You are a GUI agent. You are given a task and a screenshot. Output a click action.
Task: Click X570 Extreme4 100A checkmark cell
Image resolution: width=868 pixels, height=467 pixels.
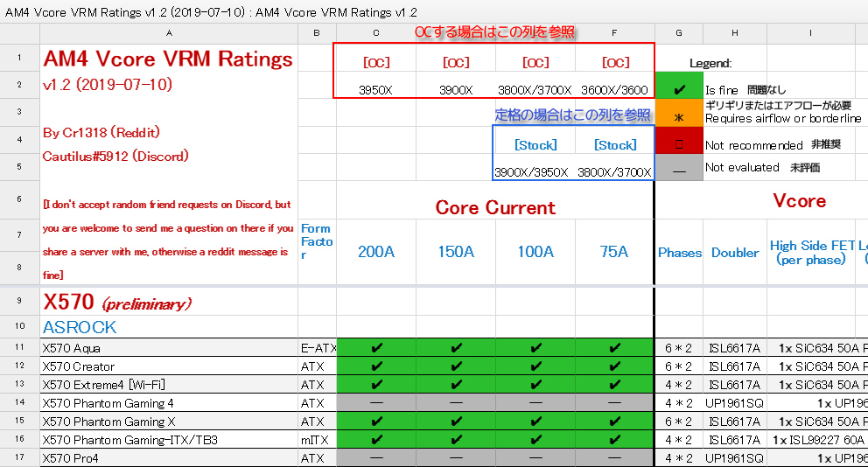pos(535,385)
